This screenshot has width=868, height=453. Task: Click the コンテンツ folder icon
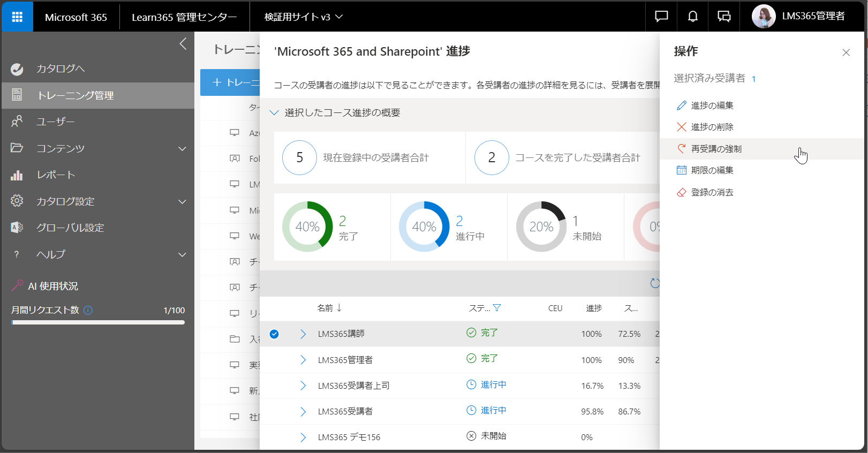pos(17,148)
